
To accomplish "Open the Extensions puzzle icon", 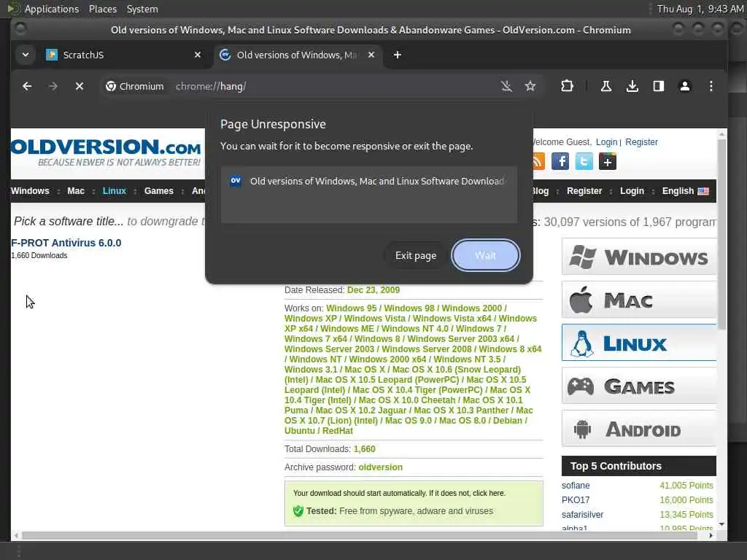I will [567, 86].
